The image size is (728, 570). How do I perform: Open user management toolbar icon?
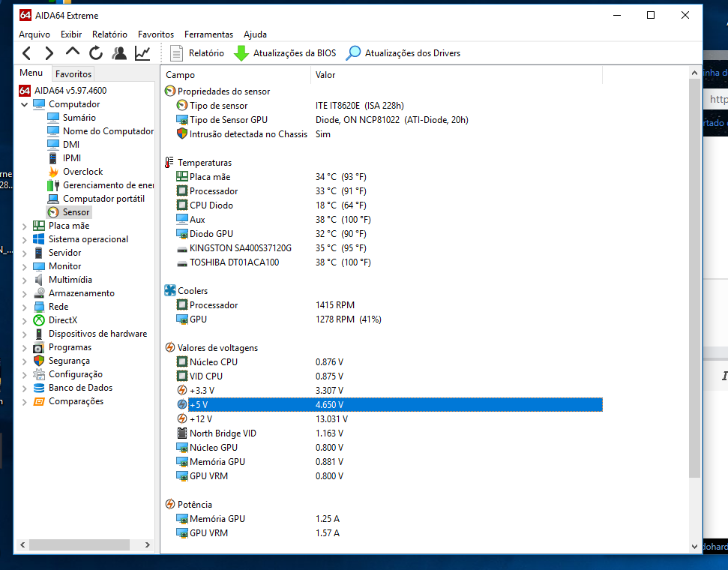pos(119,53)
